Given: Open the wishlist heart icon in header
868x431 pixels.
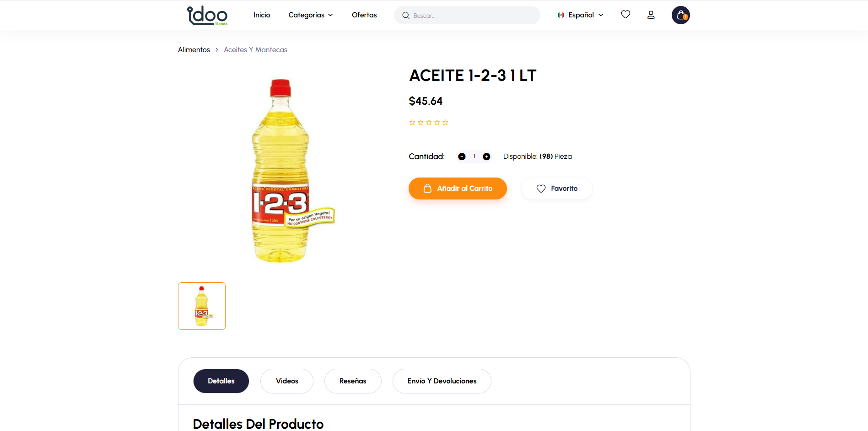Looking at the screenshot, I should [625, 15].
